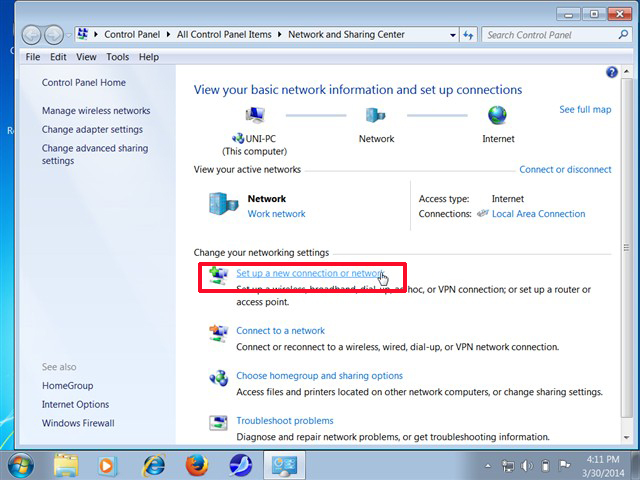Click the Action Center flag tray icon
This screenshot has height=480, width=640.
(564, 465)
